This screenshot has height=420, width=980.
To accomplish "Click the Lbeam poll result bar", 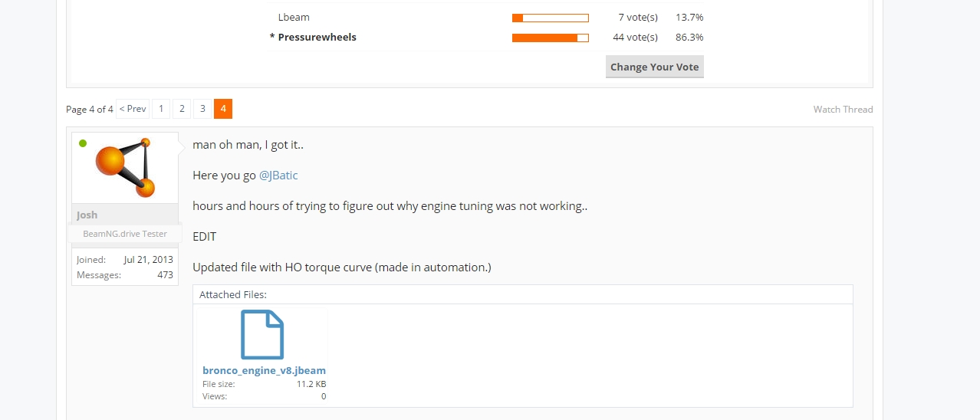I will tap(550, 18).
